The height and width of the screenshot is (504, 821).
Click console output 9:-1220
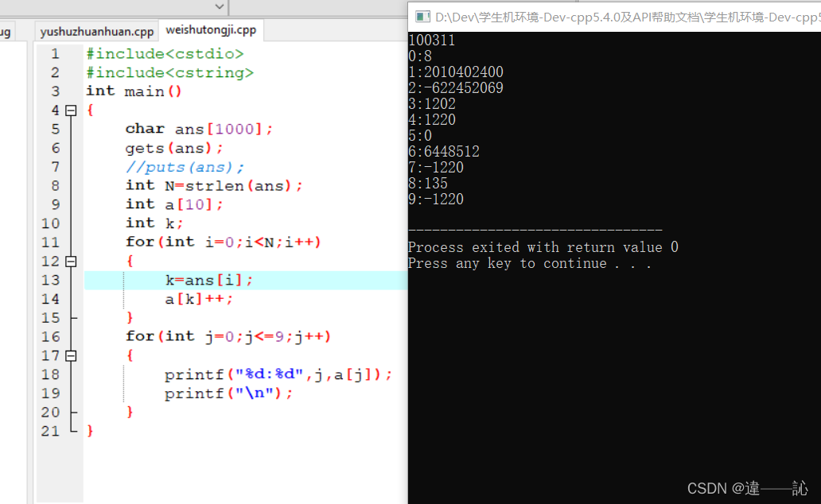point(436,200)
